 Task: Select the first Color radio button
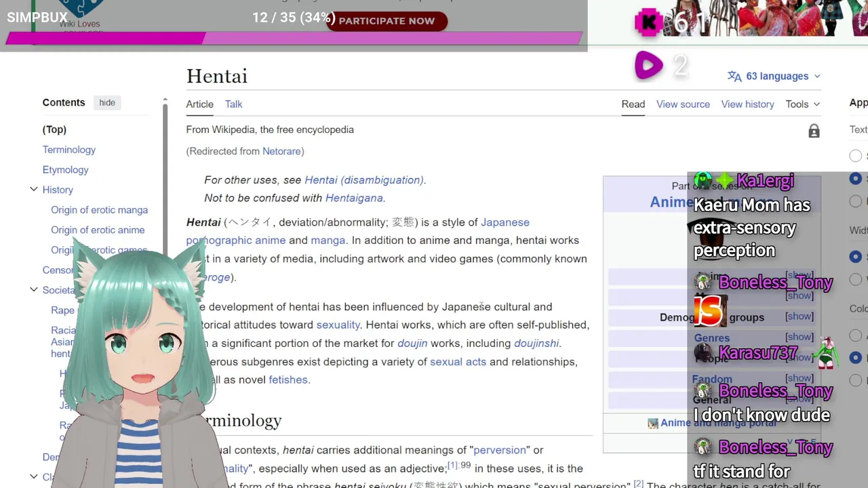pyautogui.click(x=856, y=335)
